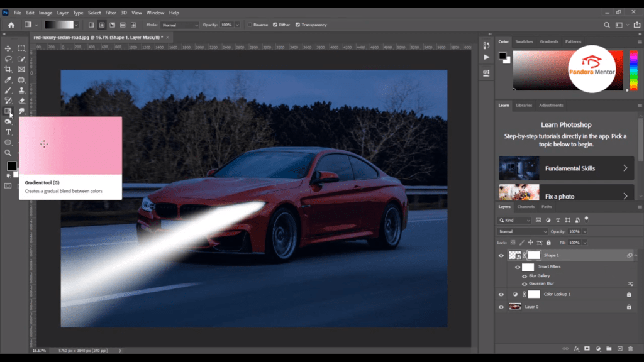Click the Add layer mask icon
This screenshot has height=362, width=644.
tap(587, 348)
